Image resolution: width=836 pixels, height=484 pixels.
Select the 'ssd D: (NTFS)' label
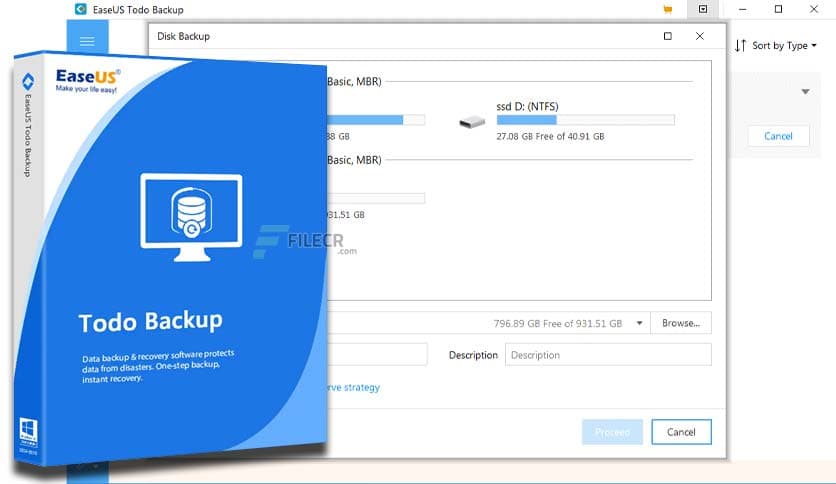click(x=527, y=107)
